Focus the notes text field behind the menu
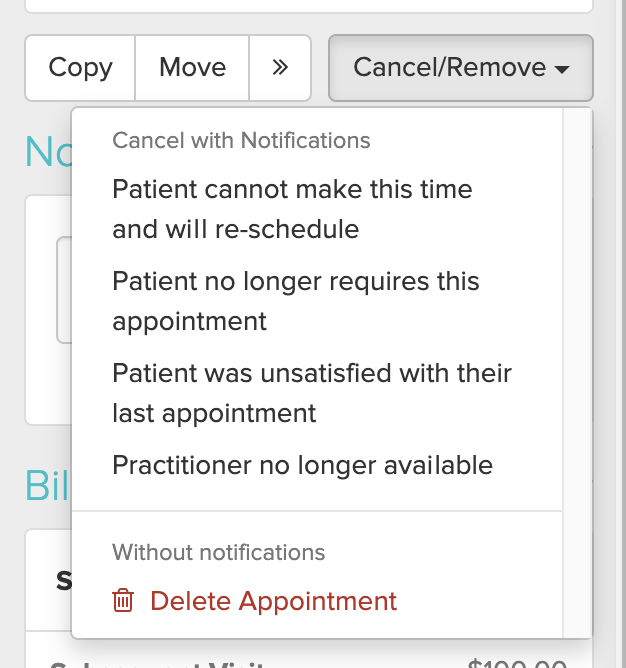The image size is (626, 668). (x=63, y=290)
